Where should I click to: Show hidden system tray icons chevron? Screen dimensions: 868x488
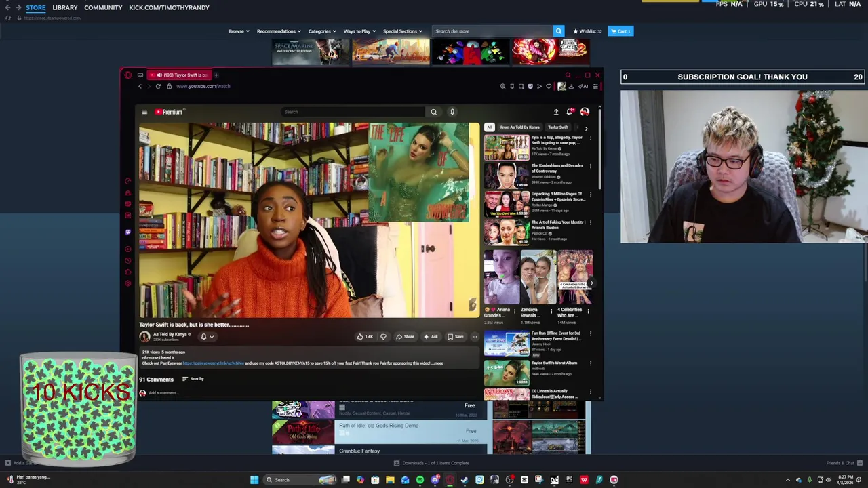tap(788, 480)
